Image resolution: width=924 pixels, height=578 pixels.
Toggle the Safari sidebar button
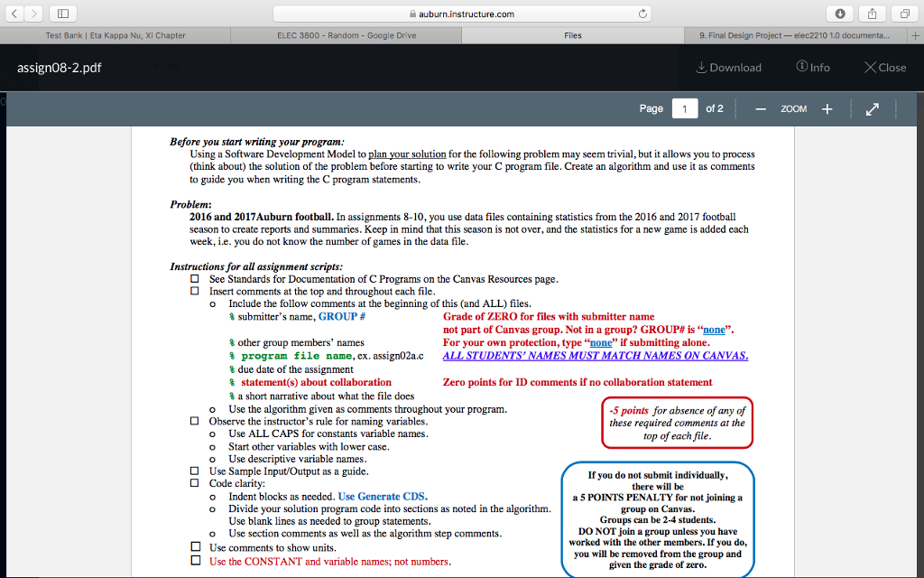63,14
